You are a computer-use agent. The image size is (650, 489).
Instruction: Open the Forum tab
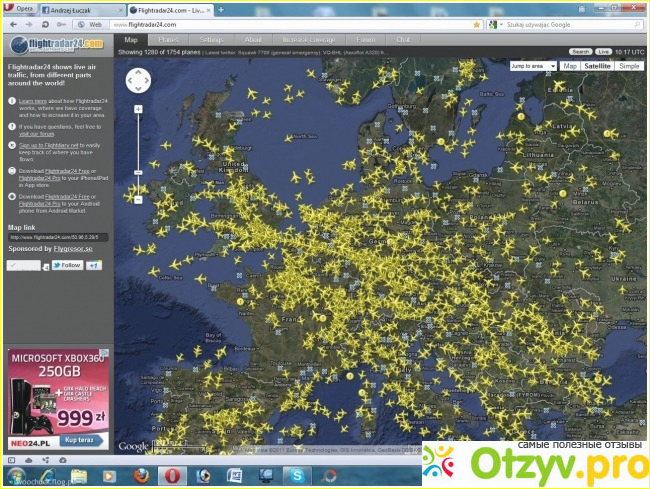click(366, 40)
